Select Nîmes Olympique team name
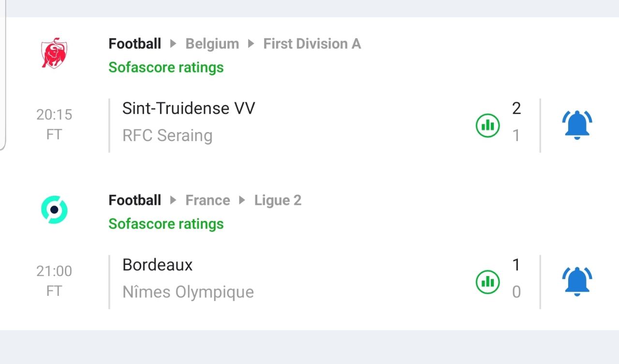 [188, 292]
